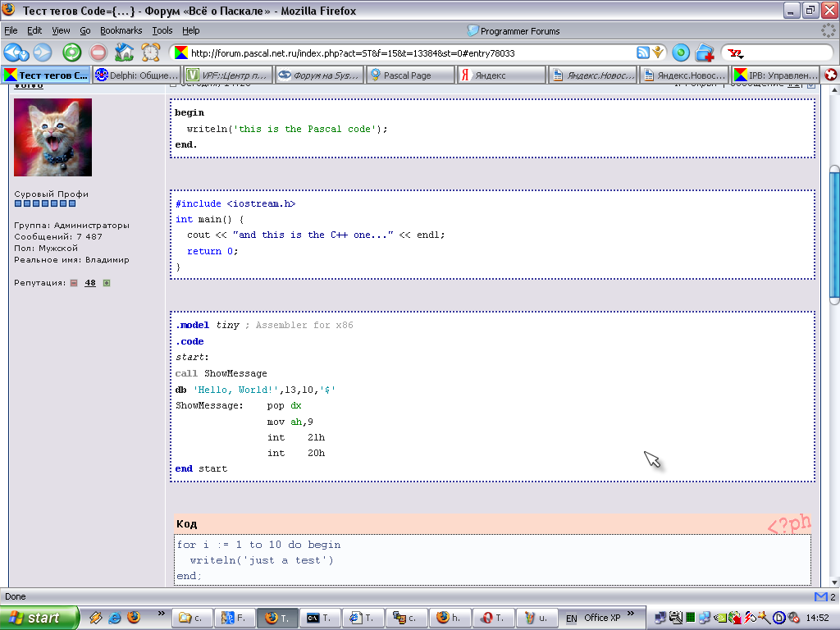Expand hidden Quick Launch items chevron
This screenshot has height=630, width=840.
click(x=159, y=613)
